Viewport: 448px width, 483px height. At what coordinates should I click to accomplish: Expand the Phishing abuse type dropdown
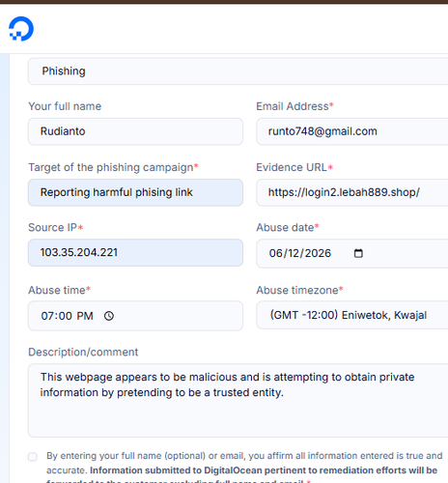(238, 71)
